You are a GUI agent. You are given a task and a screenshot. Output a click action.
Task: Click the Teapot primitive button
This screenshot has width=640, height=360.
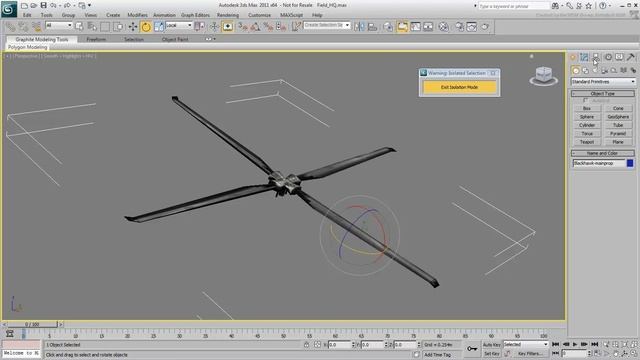coord(587,142)
